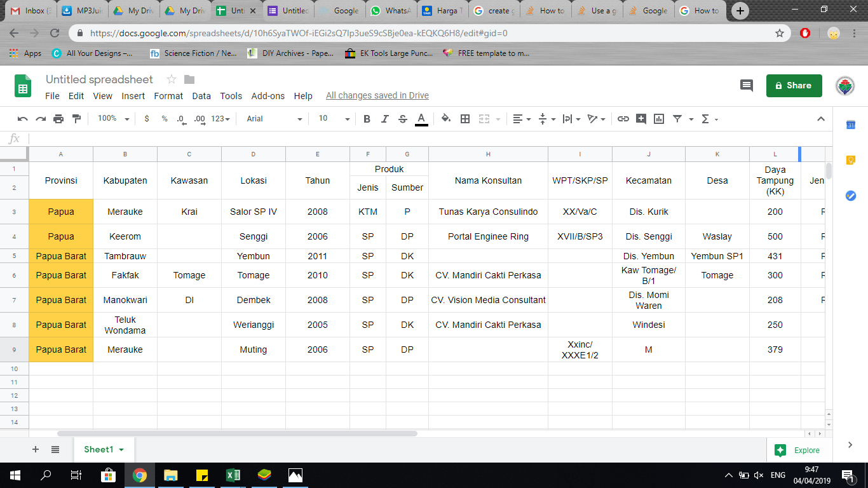This screenshot has height=488, width=868.
Task: Select cell containing Tunas Karya Consulindo
Action: click(x=488, y=212)
